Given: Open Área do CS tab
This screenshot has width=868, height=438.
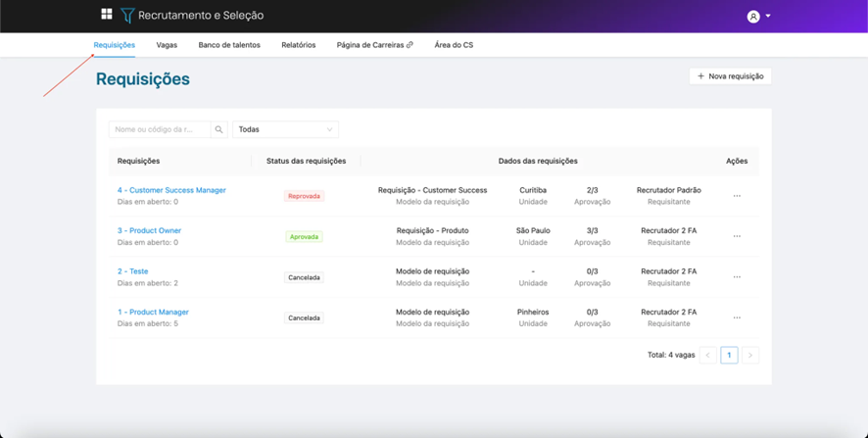Looking at the screenshot, I should [454, 45].
